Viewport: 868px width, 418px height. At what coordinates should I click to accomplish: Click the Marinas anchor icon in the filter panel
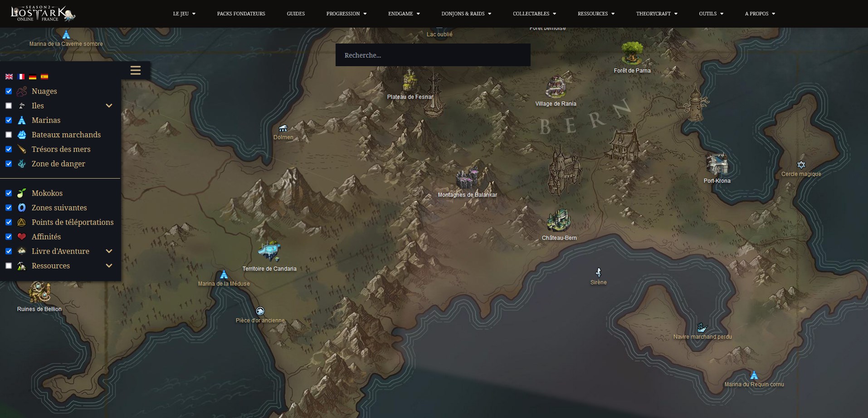[21, 120]
